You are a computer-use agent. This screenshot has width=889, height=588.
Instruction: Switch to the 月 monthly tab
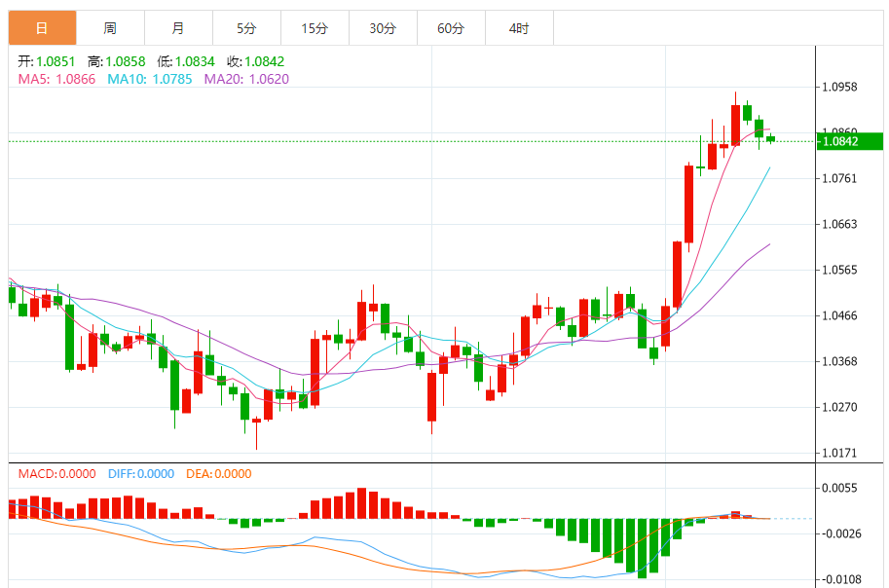[178, 28]
